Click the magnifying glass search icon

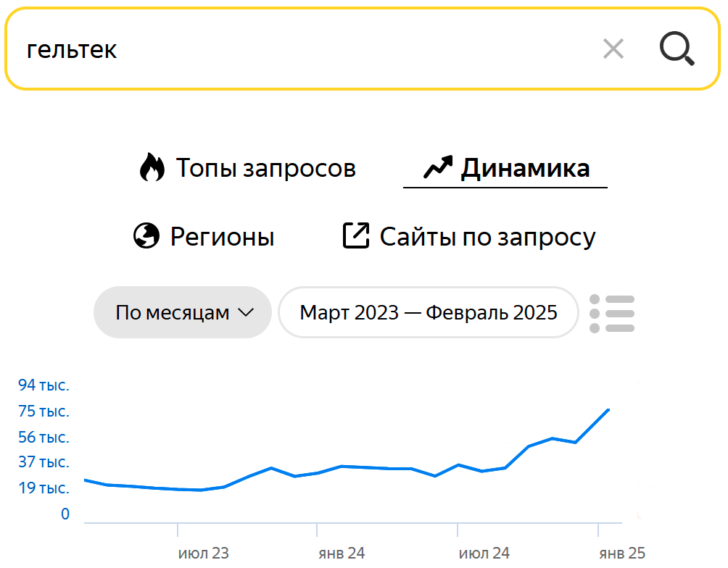point(677,49)
